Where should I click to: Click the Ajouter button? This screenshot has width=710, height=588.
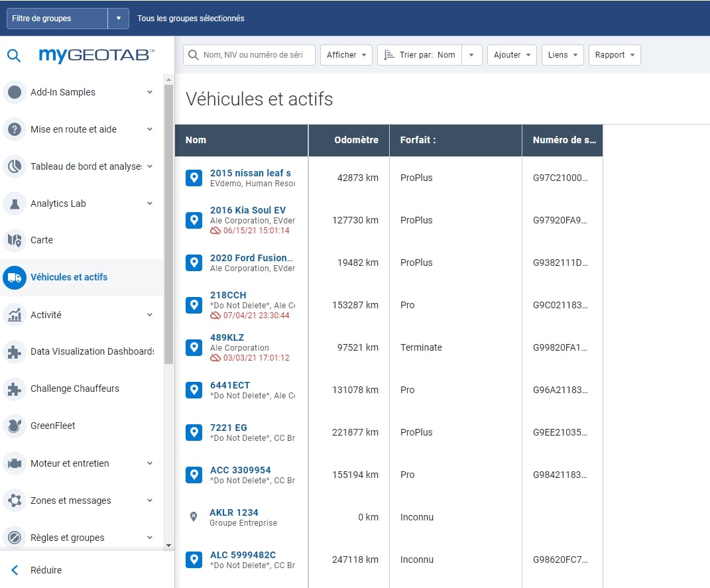512,55
